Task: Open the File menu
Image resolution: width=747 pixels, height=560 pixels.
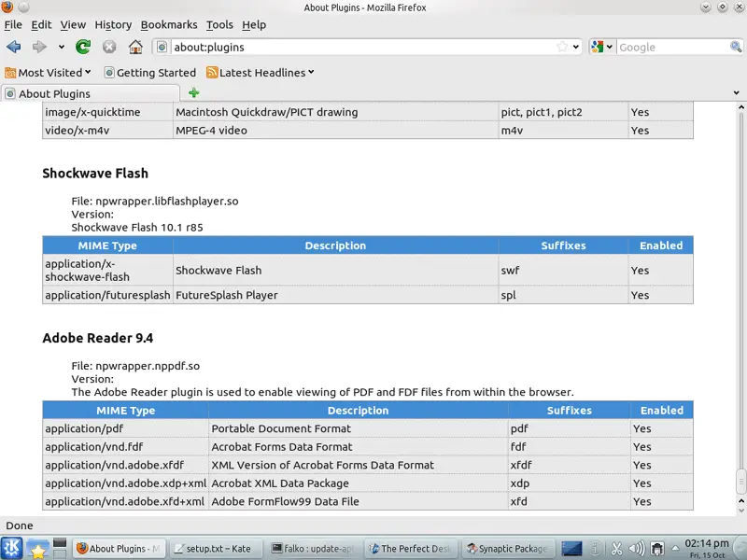Action: (13, 25)
